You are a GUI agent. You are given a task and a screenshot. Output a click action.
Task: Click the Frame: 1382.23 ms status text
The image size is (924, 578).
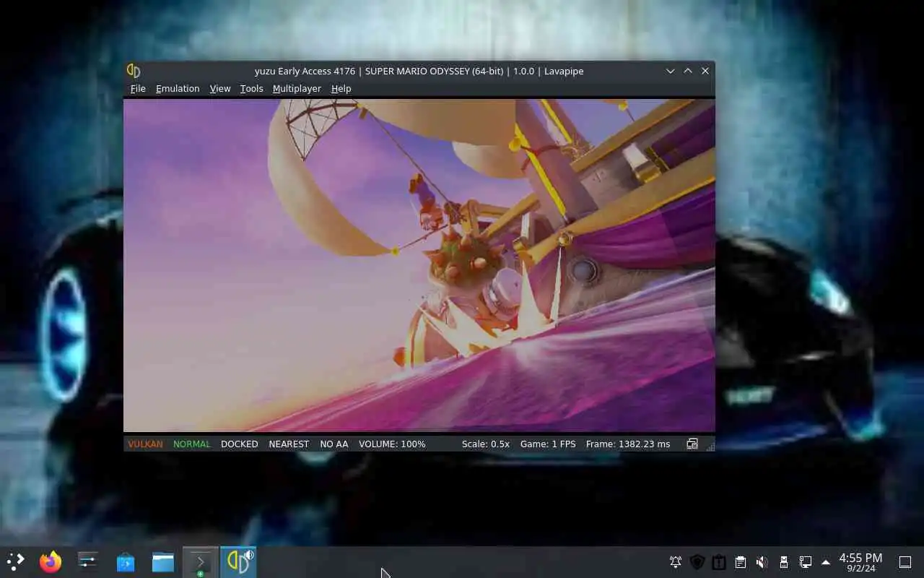(628, 444)
